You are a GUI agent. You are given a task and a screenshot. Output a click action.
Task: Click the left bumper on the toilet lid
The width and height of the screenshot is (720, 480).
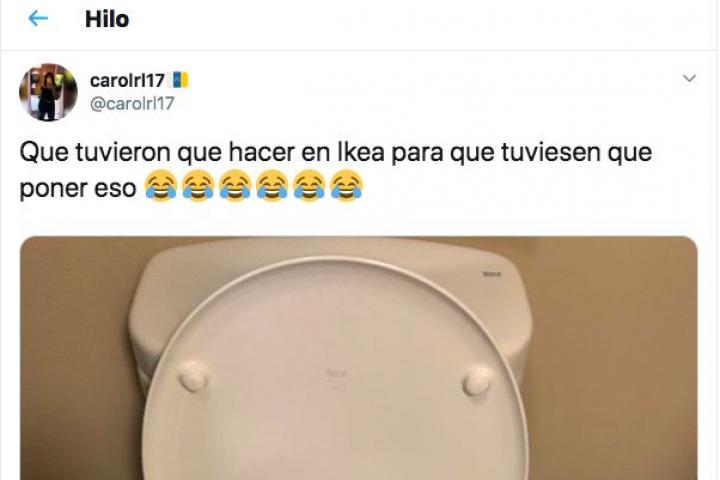[194, 377]
